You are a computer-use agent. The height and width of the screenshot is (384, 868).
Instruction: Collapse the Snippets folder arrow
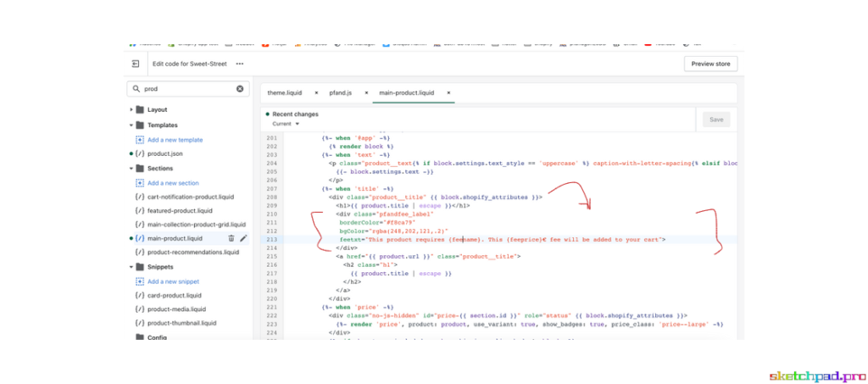click(x=131, y=267)
